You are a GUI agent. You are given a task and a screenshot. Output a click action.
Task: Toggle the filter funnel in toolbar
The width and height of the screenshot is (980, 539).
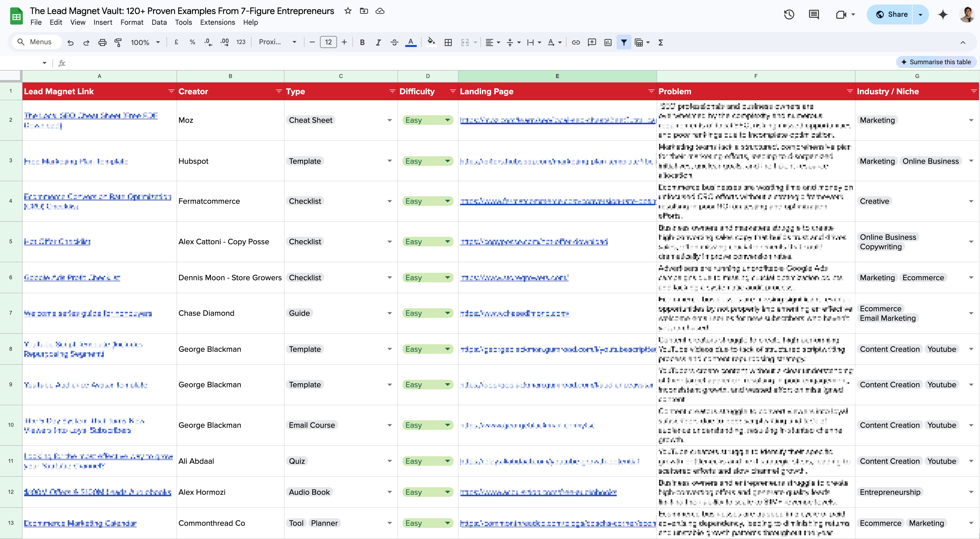pos(623,42)
